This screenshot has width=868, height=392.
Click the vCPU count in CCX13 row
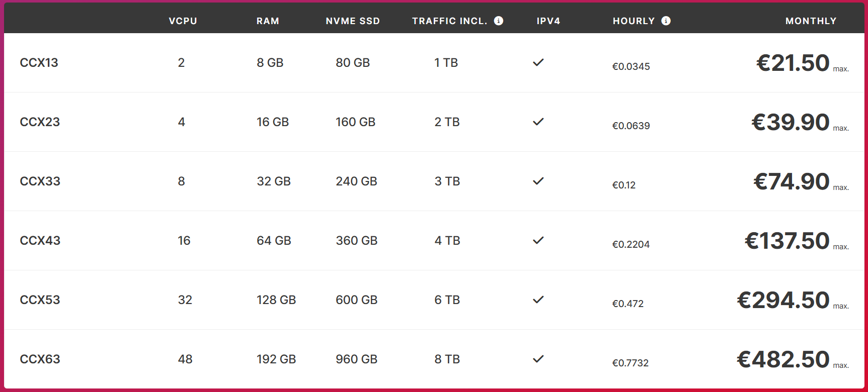coord(181,63)
